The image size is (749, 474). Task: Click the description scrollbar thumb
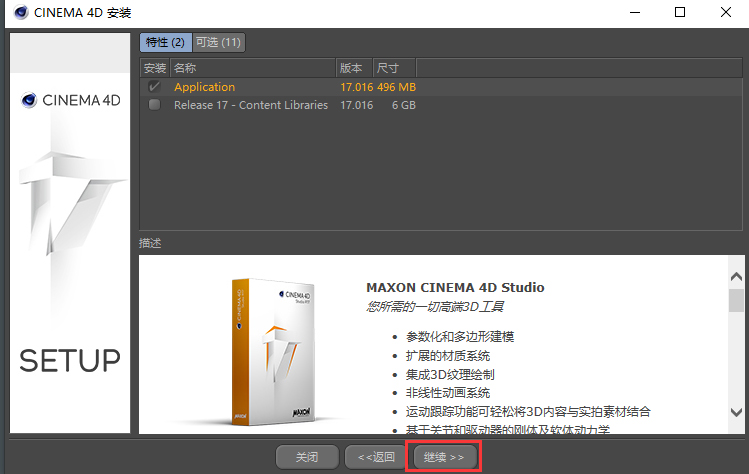736,300
